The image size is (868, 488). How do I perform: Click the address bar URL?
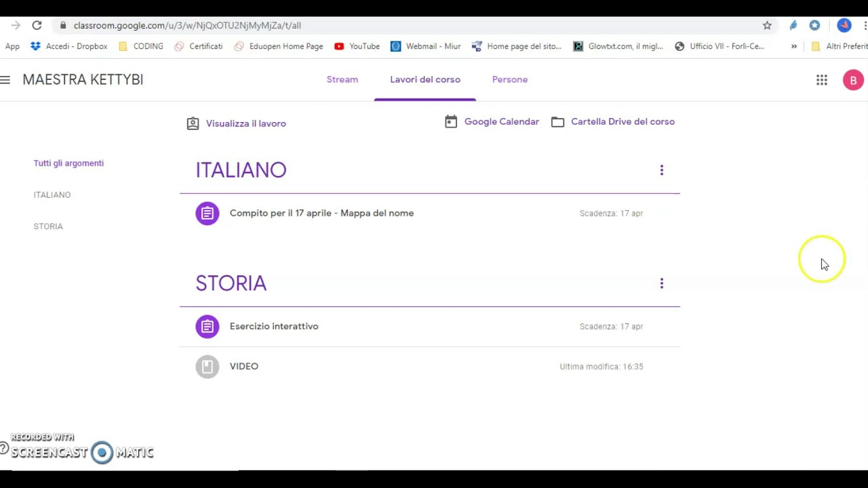(x=187, y=25)
